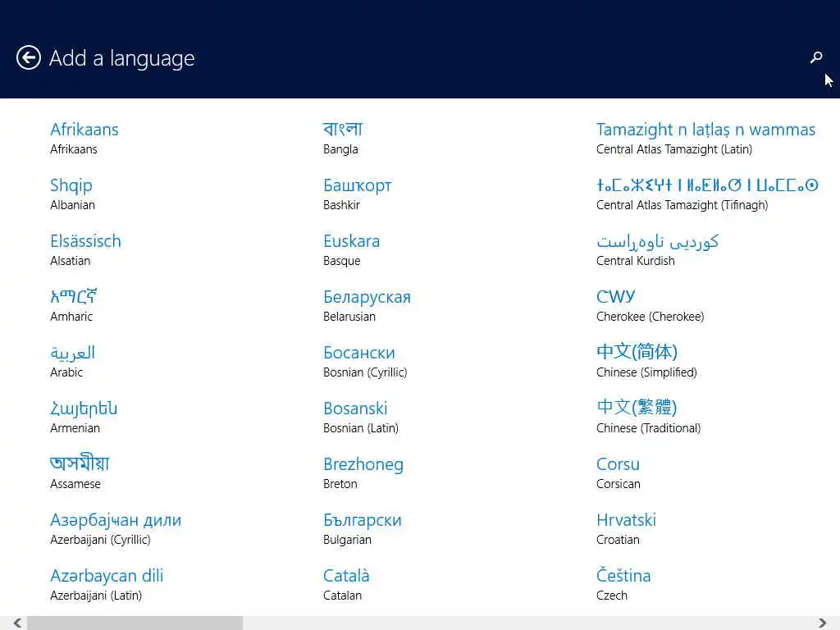Select Български (Bulgarian)
Viewport: 840px width, 630px height.
[363, 528]
